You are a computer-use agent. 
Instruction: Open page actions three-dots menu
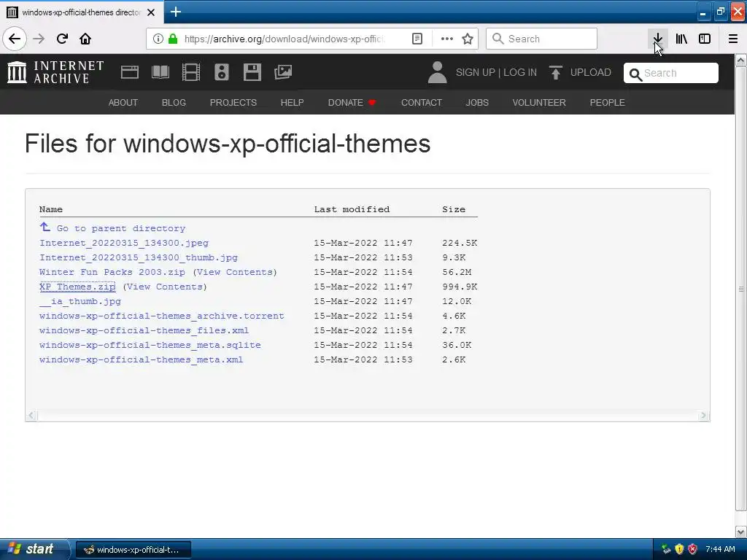tap(447, 39)
